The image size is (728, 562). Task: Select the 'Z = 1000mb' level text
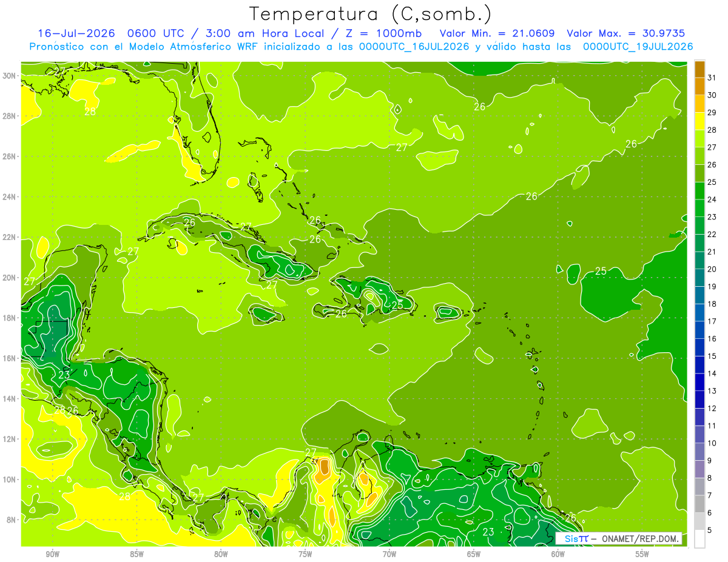click(x=383, y=33)
